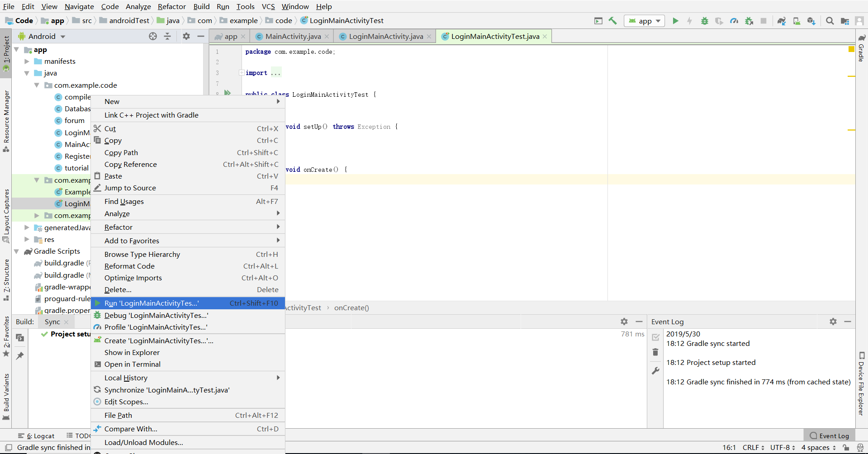Switch to the MainActivity.java tab
Viewport: 868px width, 454px height.
pyautogui.click(x=292, y=36)
